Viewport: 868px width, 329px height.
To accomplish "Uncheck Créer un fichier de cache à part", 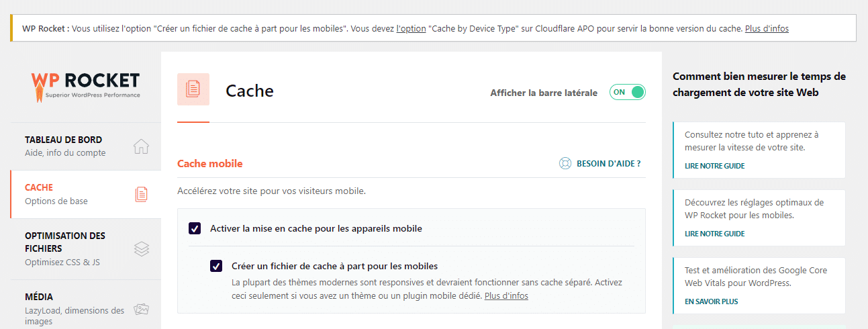I will pyautogui.click(x=216, y=266).
